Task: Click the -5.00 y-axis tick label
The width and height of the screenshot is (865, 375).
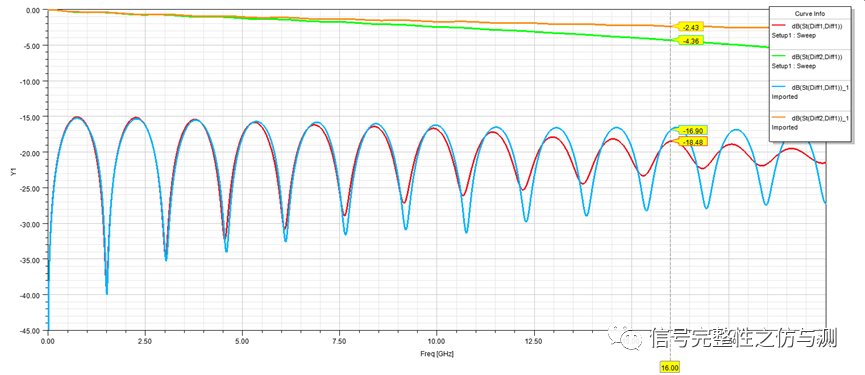Action: pos(32,45)
